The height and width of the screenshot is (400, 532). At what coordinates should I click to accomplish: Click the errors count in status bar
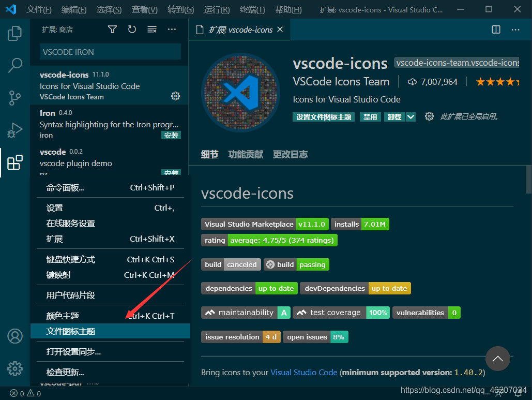[17, 394]
